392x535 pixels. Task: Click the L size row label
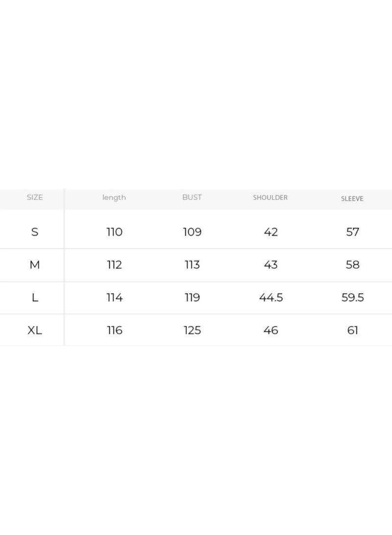35,298
